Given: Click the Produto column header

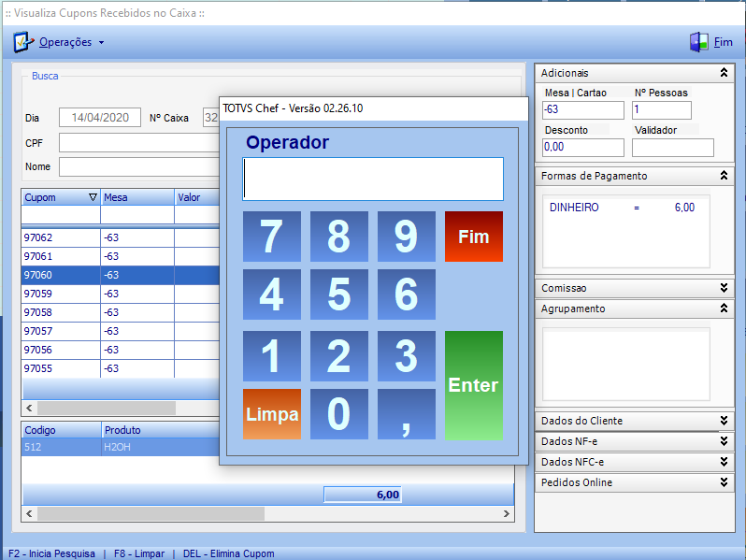Looking at the screenshot, I should [x=161, y=430].
